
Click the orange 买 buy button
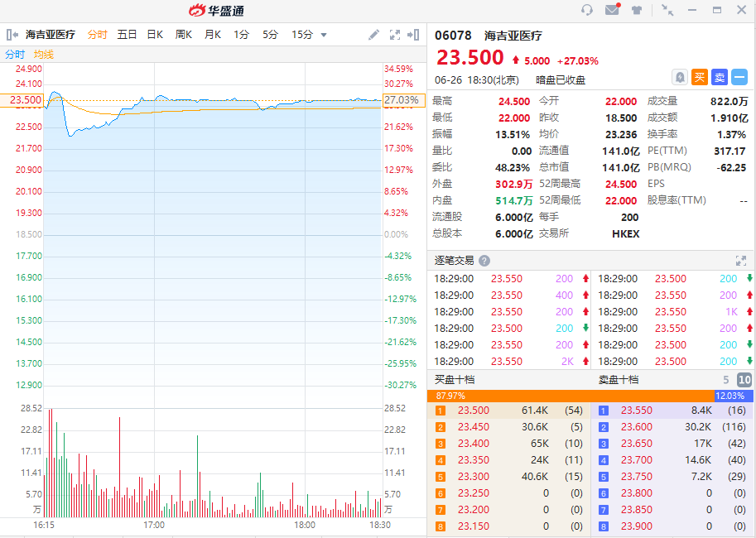[700, 77]
